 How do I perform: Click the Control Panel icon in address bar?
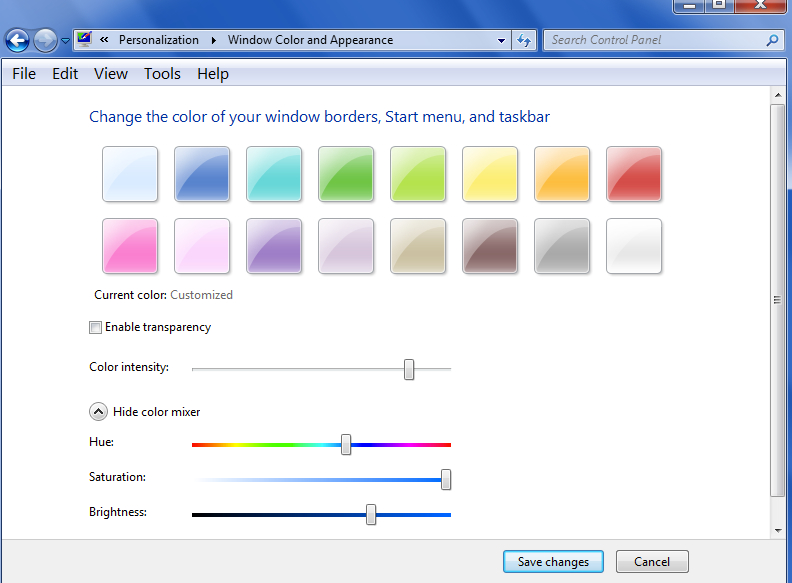click(x=84, y=39)
